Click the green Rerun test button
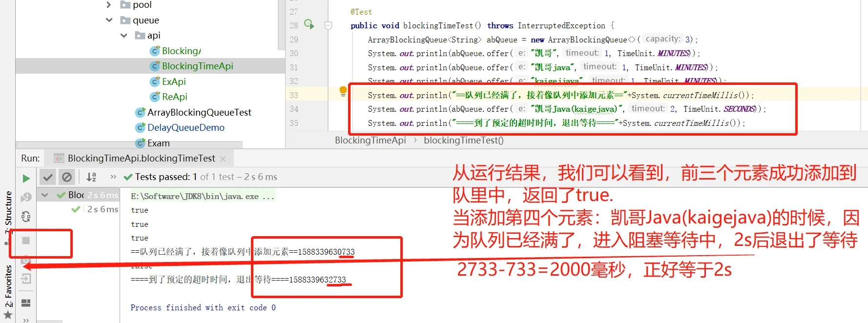This screenshot has width=868, height=323. pyautogui.click(x=26, y=179)
